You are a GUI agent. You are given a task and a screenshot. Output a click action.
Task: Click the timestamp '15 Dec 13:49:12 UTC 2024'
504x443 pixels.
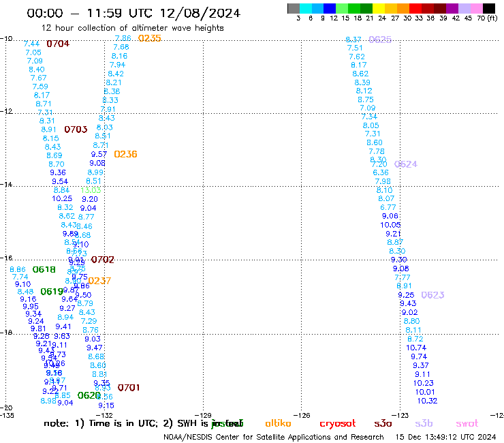[446, 437]
